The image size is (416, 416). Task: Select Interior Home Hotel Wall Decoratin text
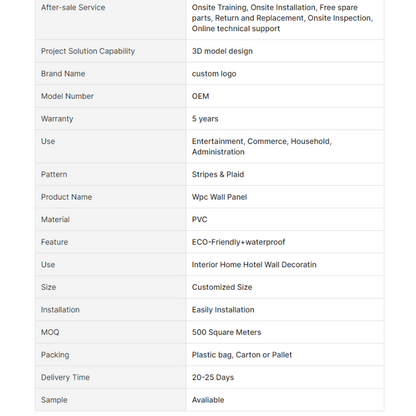(254, 265)
